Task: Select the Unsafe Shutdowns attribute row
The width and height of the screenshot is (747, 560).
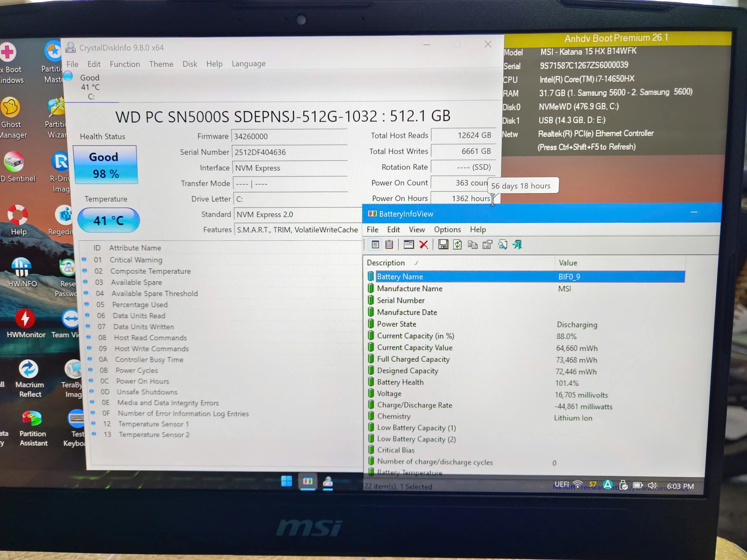Action: [x=225, y=392]
